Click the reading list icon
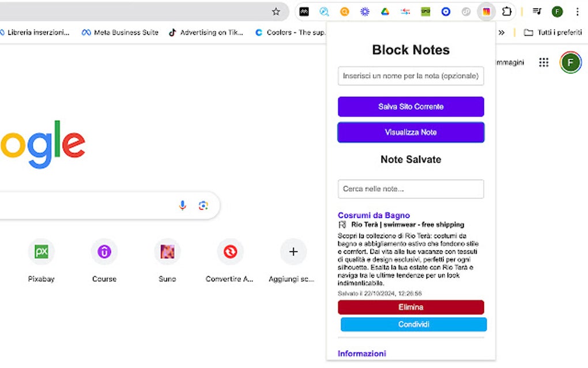 pos(537,11)
